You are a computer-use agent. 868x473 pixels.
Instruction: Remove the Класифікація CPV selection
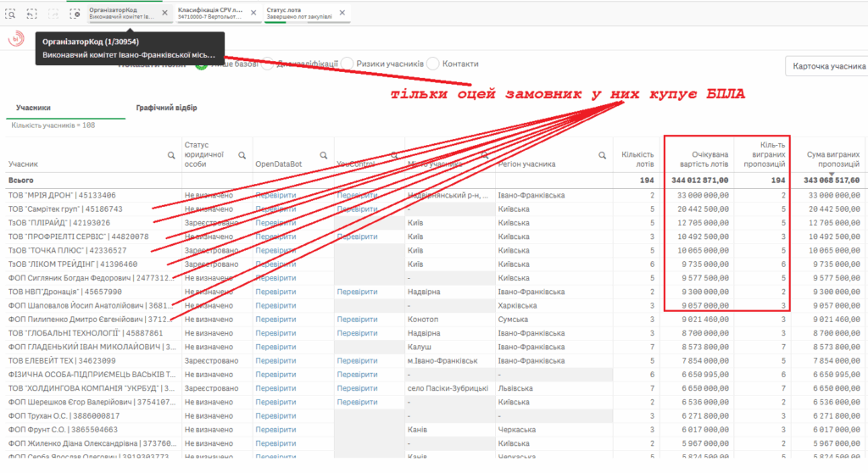[x=253, y=13]
